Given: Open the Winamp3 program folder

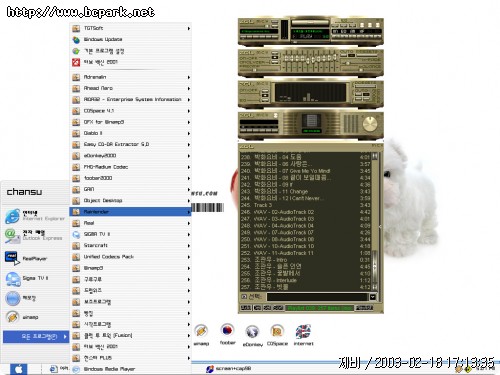Looking at the screenshot, I should coord(130,268).
